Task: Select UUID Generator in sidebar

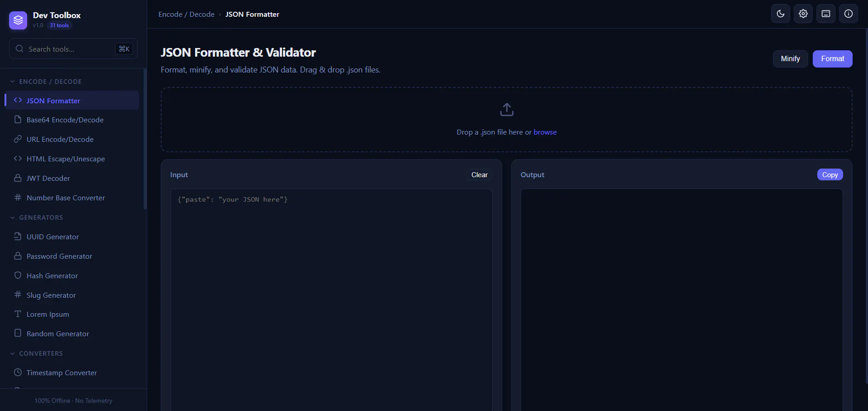Action: (72, 237)
